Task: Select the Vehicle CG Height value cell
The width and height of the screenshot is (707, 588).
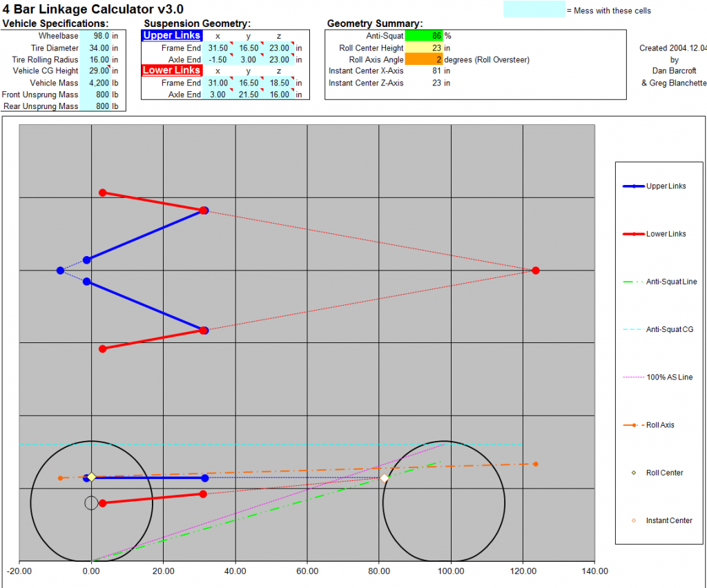Action: pos(95,71)
